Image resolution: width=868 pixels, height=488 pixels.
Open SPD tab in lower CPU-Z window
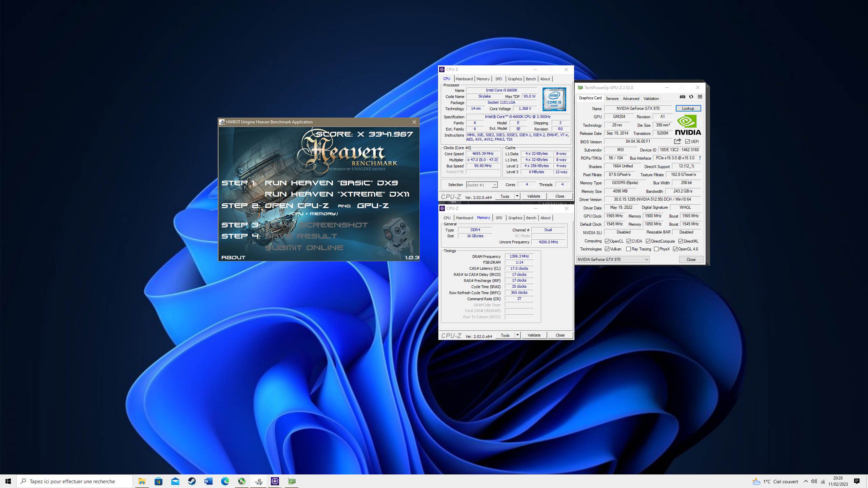499,218
